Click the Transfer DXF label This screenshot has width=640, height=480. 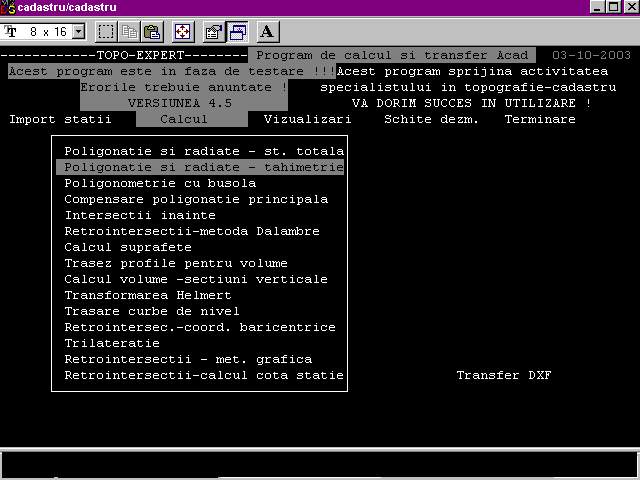click(x=503, y=376)
